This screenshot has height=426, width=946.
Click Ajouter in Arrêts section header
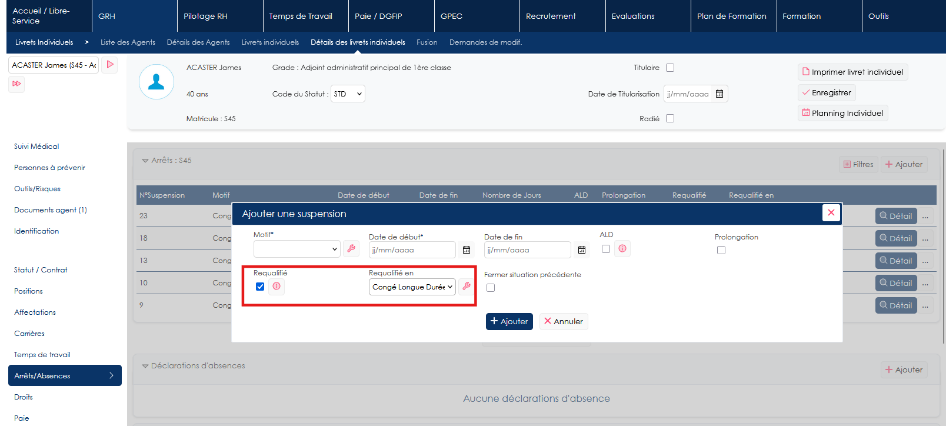[904, 164]
